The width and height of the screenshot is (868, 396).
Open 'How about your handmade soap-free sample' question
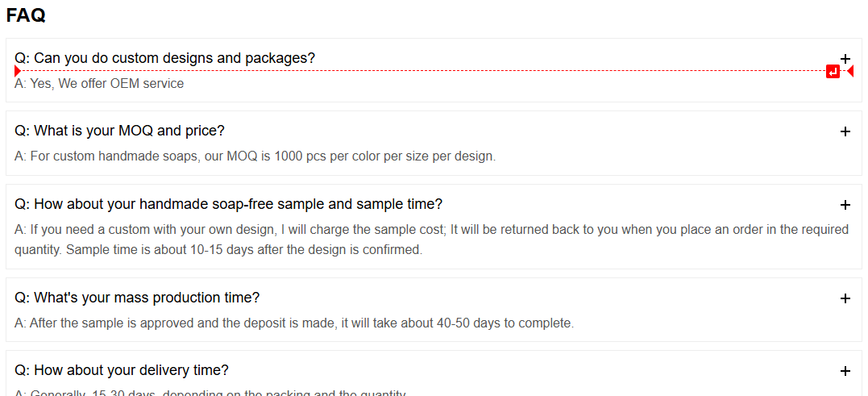click(229, 204)
